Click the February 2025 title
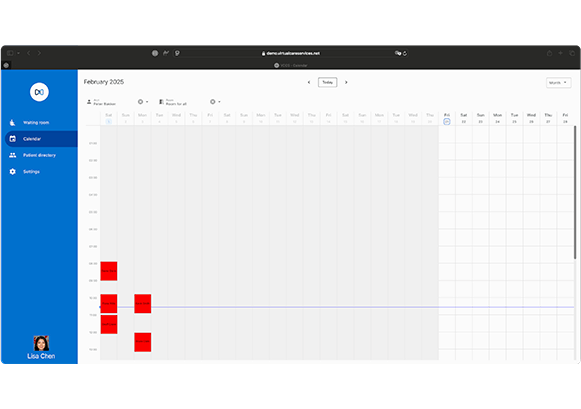Image resolution: width=581 pixels, height=409 pixels. (x=104, y=82)
